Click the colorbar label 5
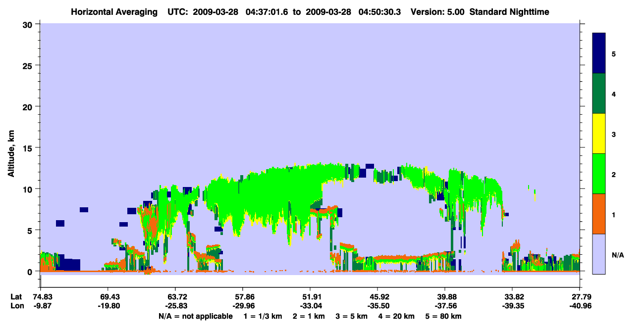 (x=614, y=53)
